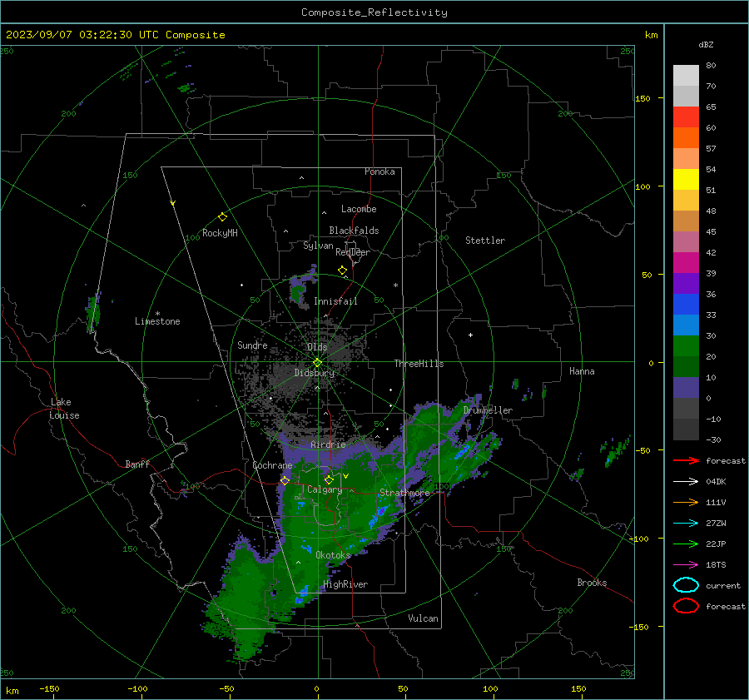749x700 pixels.
Task: Click the magenta 18TS arrow icon
Action: click(x=686, y=565)
